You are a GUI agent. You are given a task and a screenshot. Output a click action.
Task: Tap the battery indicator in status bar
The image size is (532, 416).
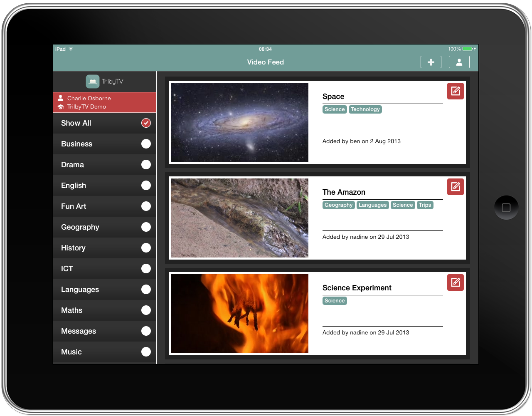click(468, 49)
